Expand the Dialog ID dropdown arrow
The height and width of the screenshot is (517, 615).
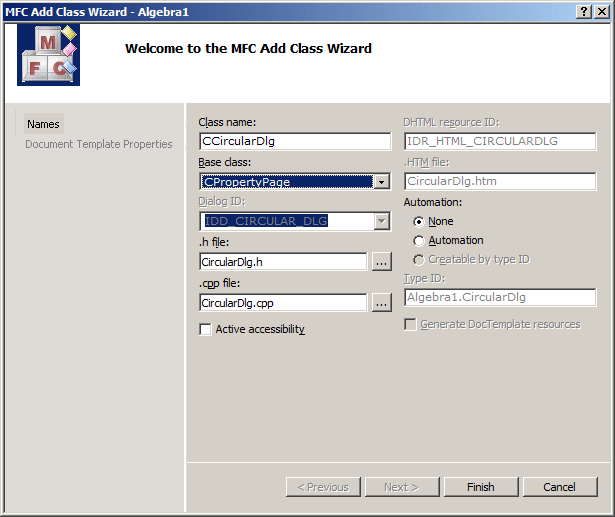(x=382, y=221)
